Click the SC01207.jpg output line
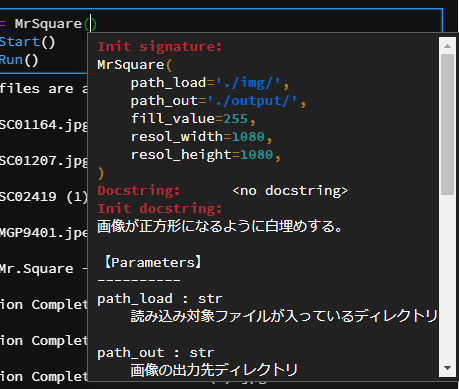 coord(44,161)
